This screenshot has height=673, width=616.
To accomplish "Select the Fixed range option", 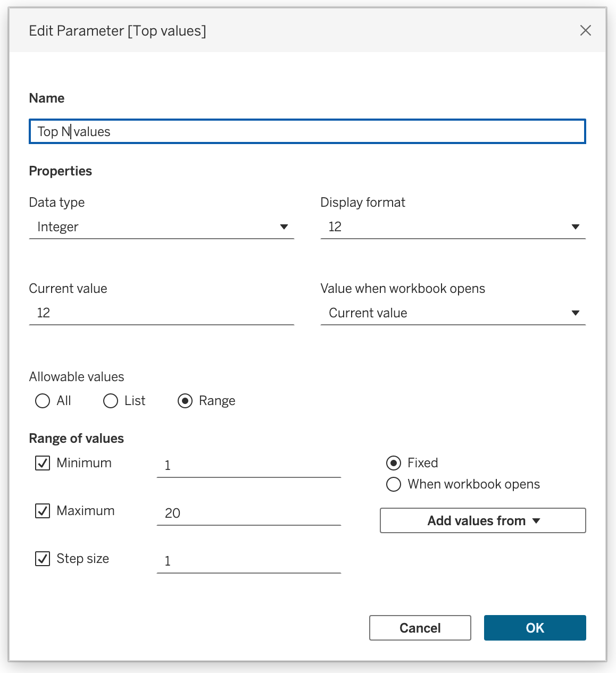I will (x=394, y=463).
